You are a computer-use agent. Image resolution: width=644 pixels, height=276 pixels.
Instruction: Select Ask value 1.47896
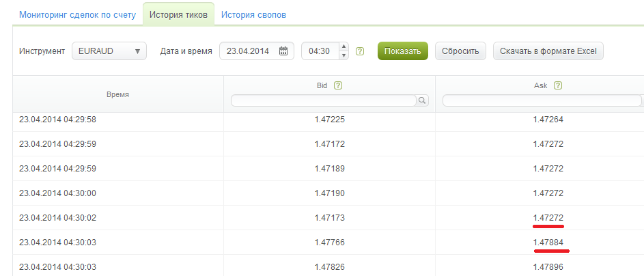click(548, 267)
